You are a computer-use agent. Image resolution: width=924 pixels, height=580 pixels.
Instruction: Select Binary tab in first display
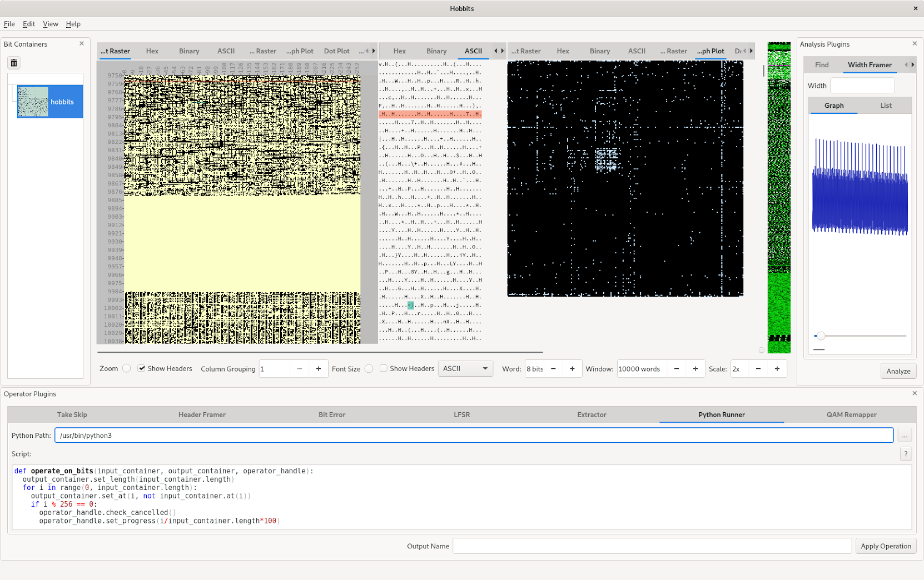point(189,51)
